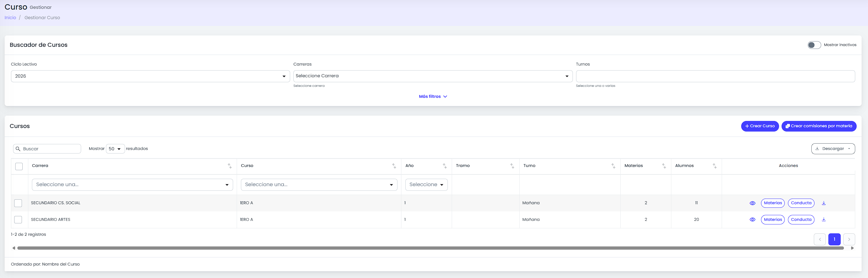Download the SECUNDARIO CS. SOCIAL row file
This screenshot has width=868, height=278.
pos(824,203)
